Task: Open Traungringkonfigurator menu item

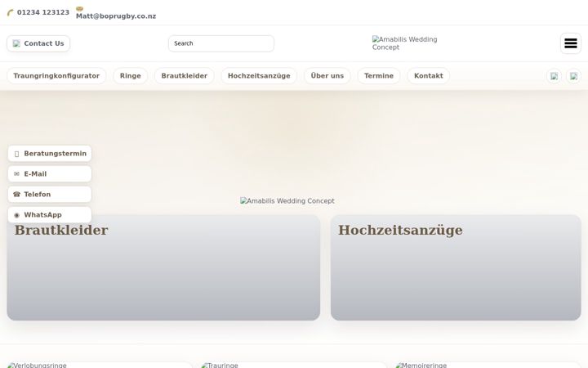Action: pos(56,76)
